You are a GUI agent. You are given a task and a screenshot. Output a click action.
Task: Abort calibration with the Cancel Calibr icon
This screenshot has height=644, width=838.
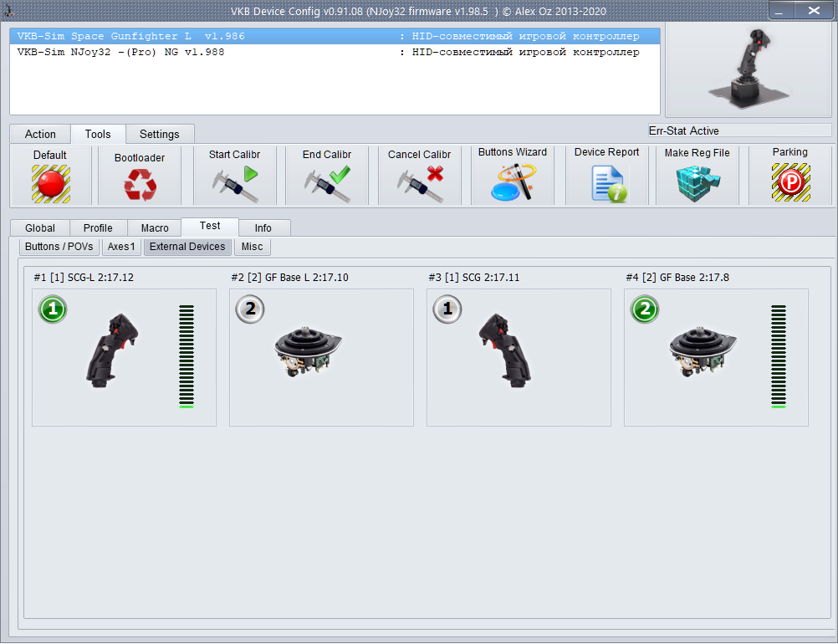click(x=420, y=184)
